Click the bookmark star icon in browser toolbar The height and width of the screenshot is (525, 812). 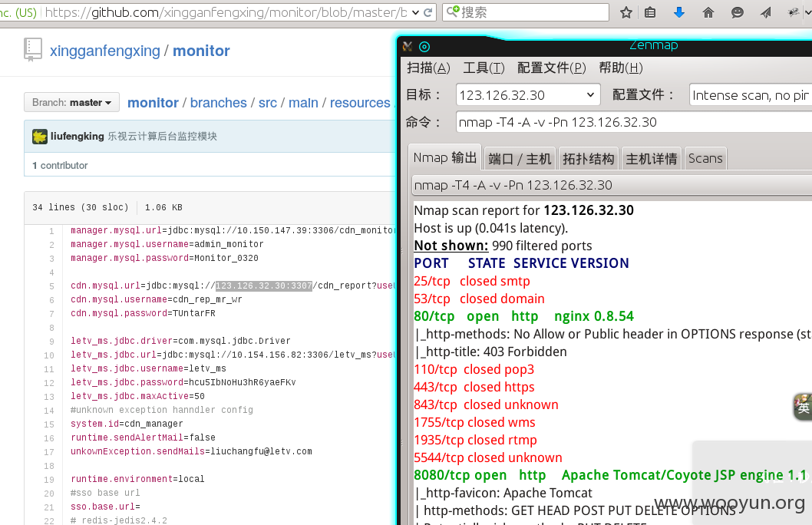coord(626,12)
